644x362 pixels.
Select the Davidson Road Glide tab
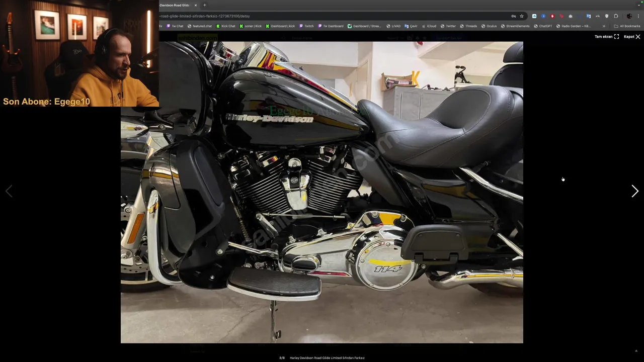pos(175,5)
